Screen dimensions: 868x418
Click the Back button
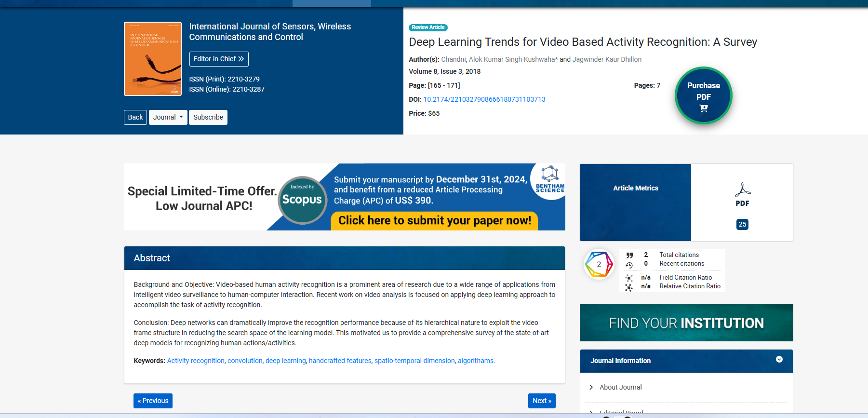(135, 117)
